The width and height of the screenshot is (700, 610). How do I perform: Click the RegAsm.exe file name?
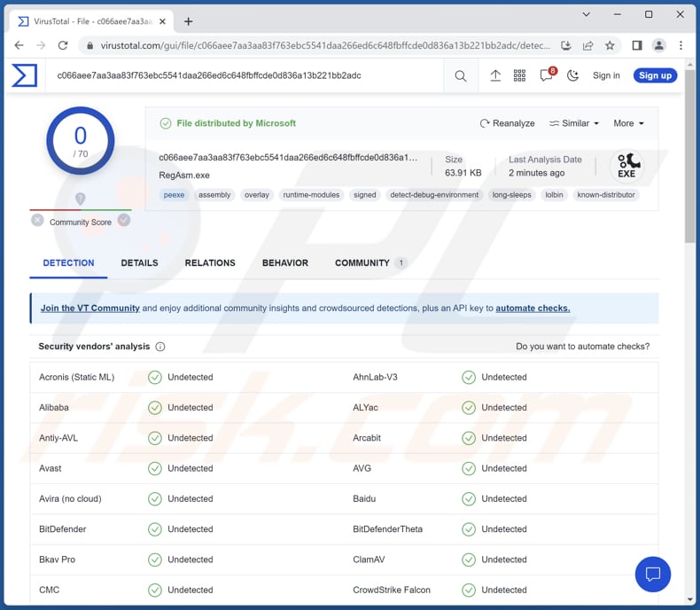(x=184, y=175)
